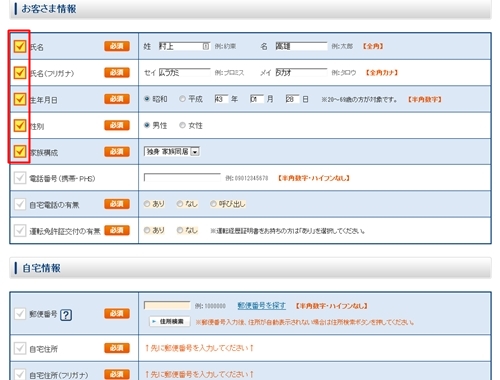Open the 家族構成 dropdown
Image resolution: width=500 pixels, height=380 pixels.
[172, 152]
